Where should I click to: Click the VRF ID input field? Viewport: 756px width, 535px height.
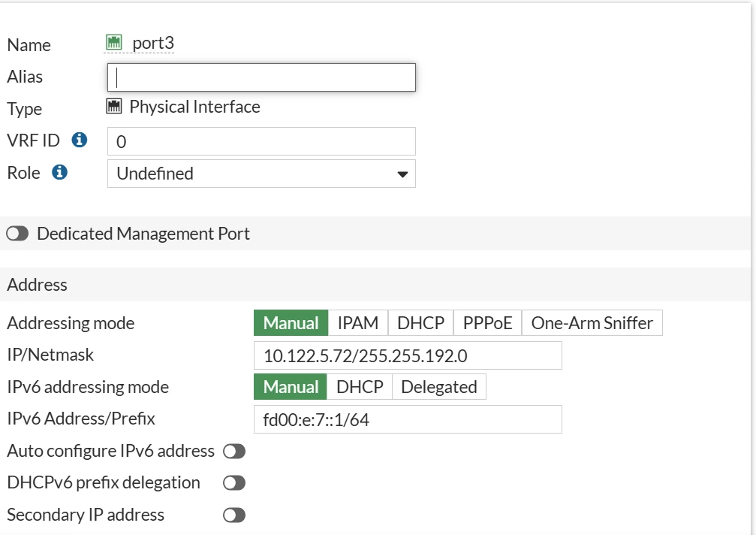coord(261,141)
